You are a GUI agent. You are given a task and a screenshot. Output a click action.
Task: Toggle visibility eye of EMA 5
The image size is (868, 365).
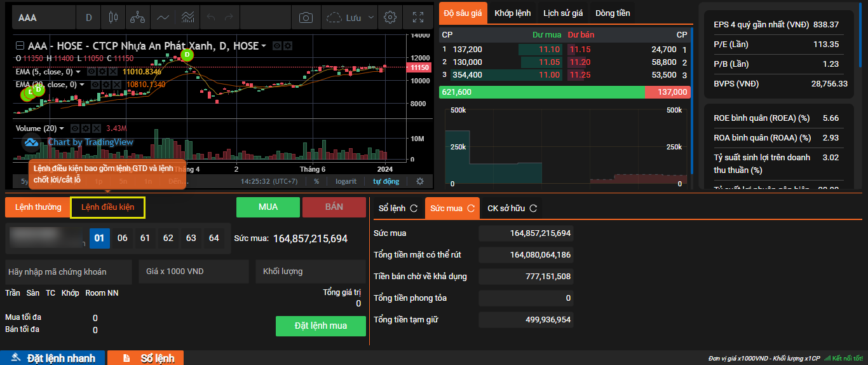[92, 72]
